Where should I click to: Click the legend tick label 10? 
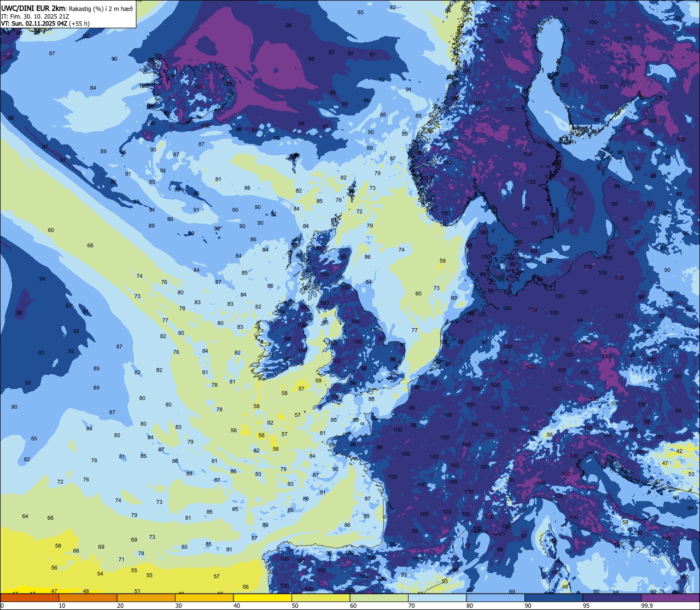[62, 606]
